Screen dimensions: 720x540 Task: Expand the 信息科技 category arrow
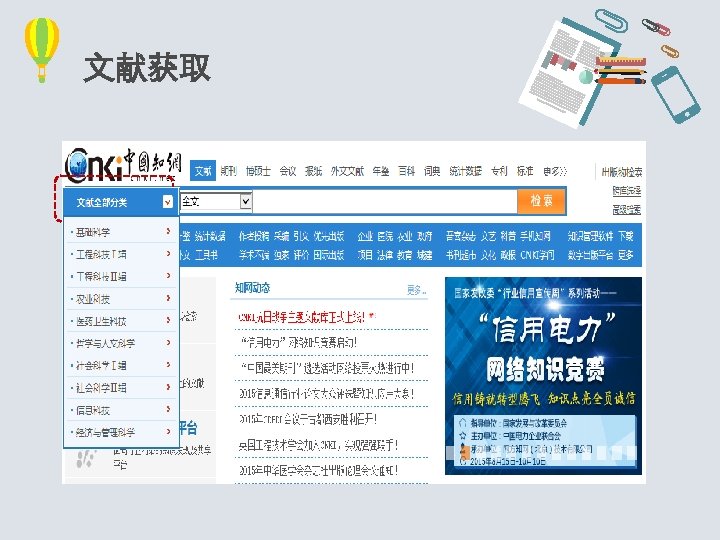[x=169, y=409]
